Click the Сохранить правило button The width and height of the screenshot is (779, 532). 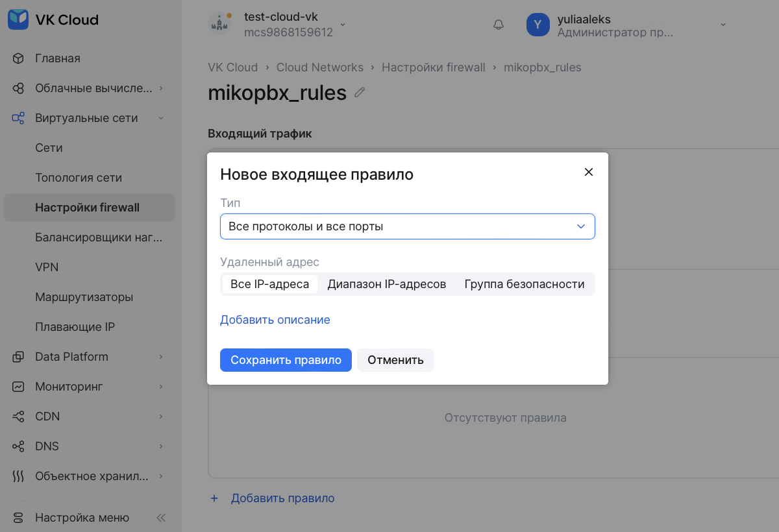[286, 360]
